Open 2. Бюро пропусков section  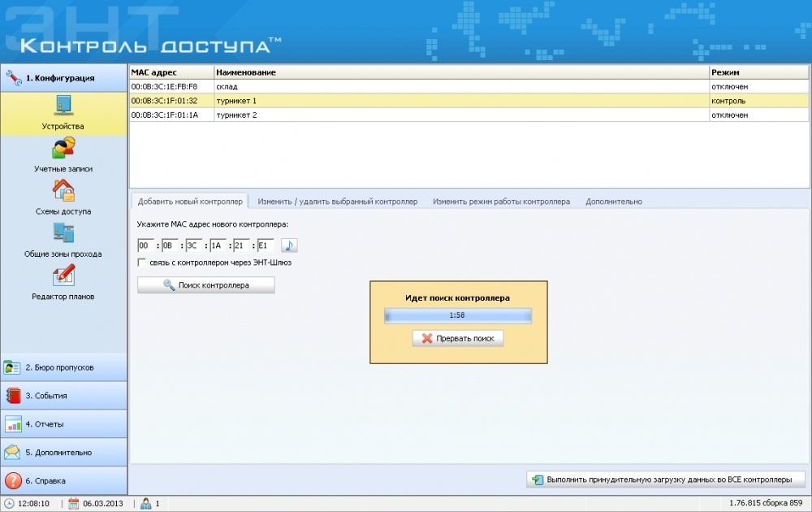click(63, 367)
